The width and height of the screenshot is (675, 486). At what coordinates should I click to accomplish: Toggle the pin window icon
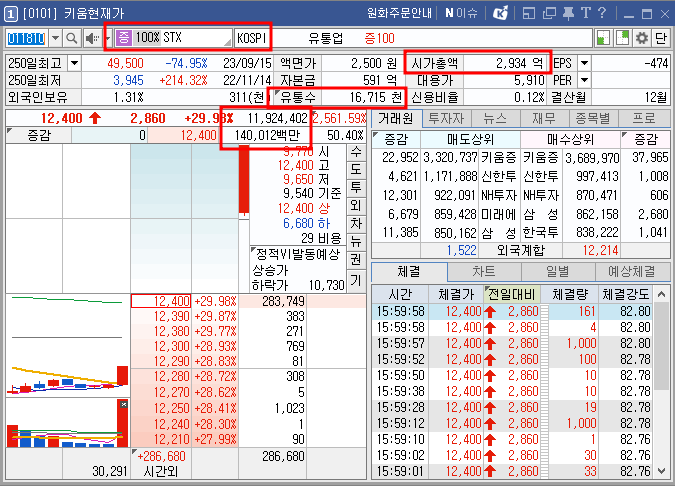(x=568, y=13)
